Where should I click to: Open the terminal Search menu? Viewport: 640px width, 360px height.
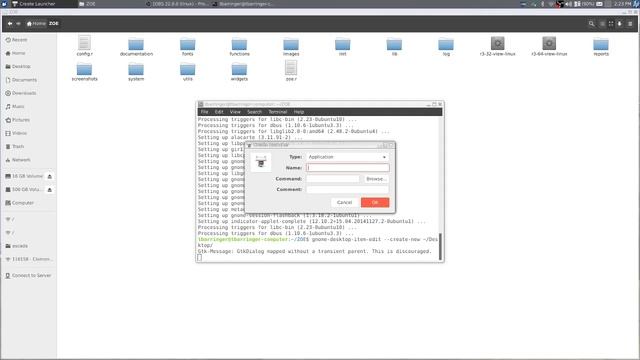pyautogui.click(x=254, y=112)
